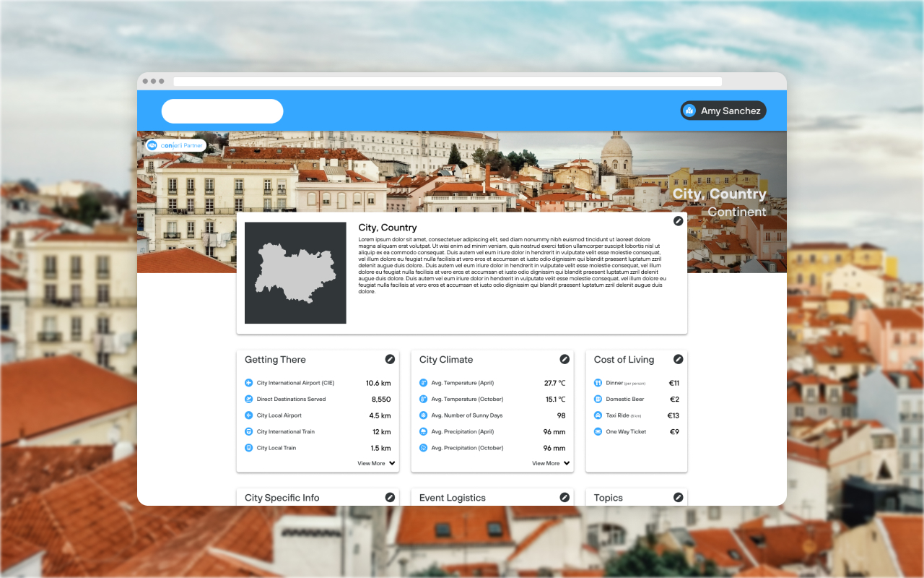The height and width of the screenshot is (578, 924).
Task: Click the One Way Ticket item
Action: (x=626, y=431)
